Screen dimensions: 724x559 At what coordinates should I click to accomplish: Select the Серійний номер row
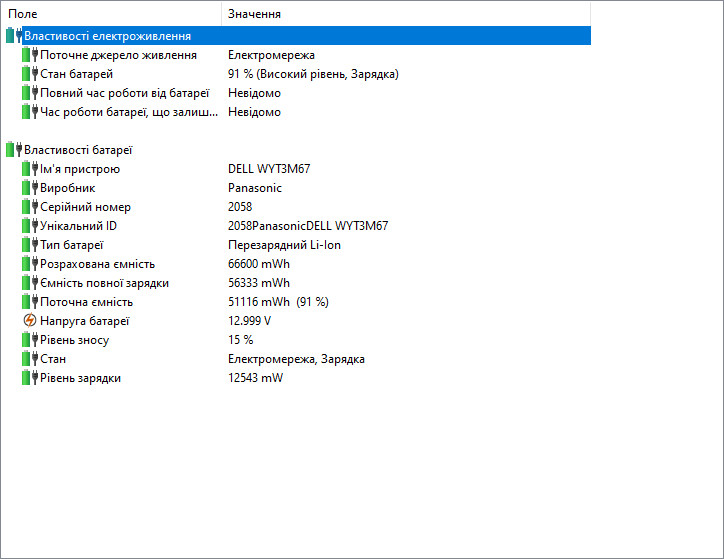(85, 207)
